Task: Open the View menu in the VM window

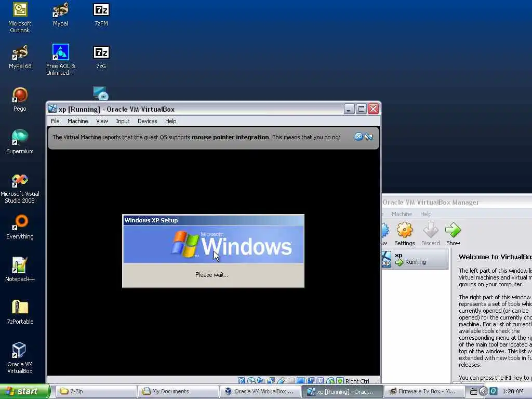Action: [102, 121]
